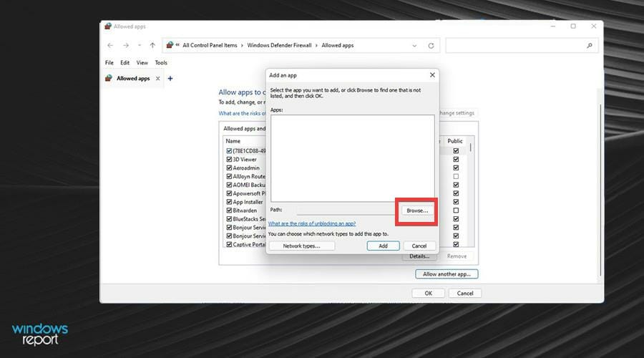Toggle the Bitwarden name checkbox
This screenshot has height=358, width=644.
229,211
